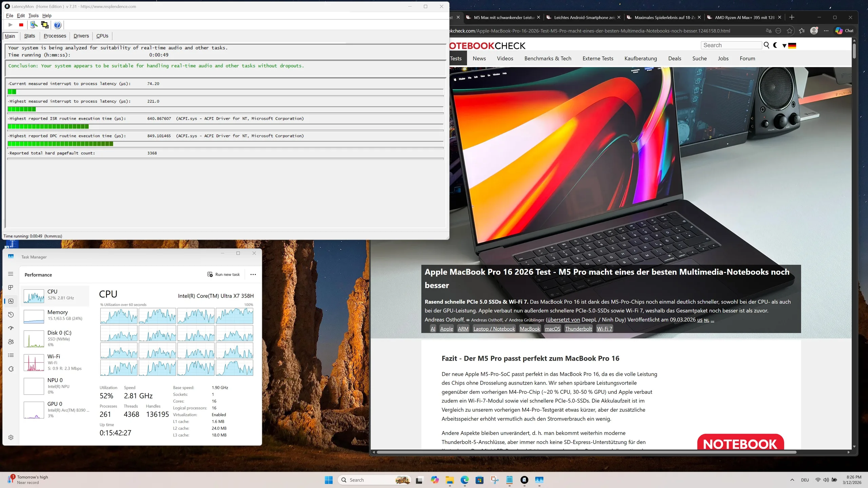Viewport: 868px width, 488px height.
Task: Expand Task Manager hamburger navigation menu
Action: tap(11, 274)
